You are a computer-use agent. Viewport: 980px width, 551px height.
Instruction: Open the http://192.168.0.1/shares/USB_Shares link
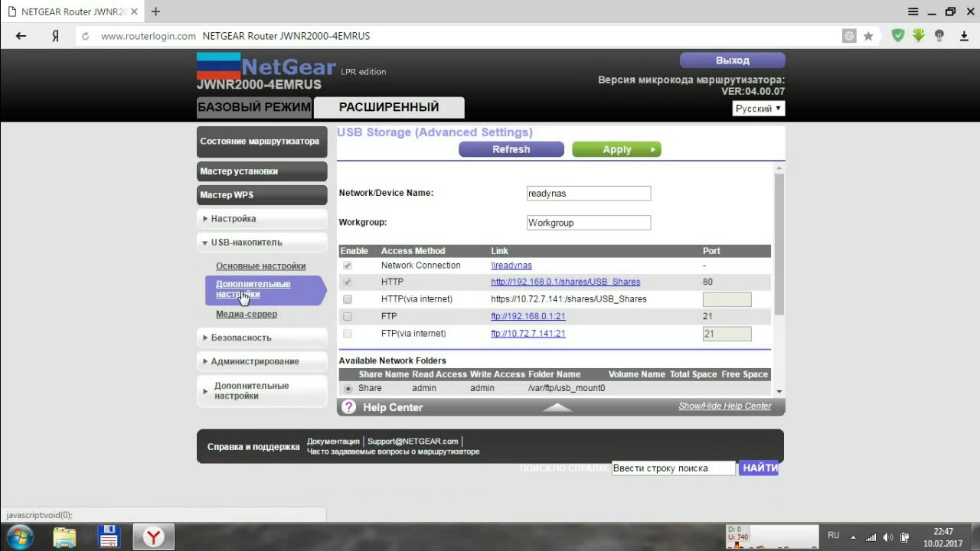pyautogui.click(x=565, y=282)
